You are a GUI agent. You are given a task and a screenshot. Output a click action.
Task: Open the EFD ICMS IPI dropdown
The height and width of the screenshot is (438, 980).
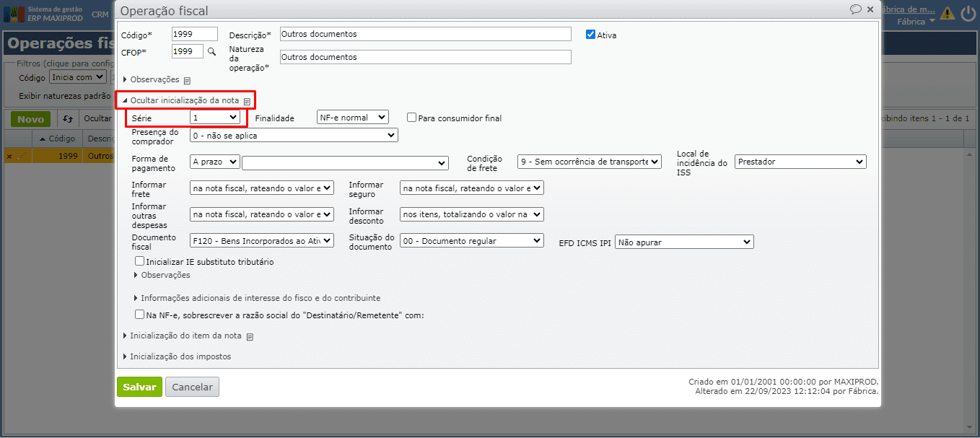pyautogui.click(x=684, y=242)
